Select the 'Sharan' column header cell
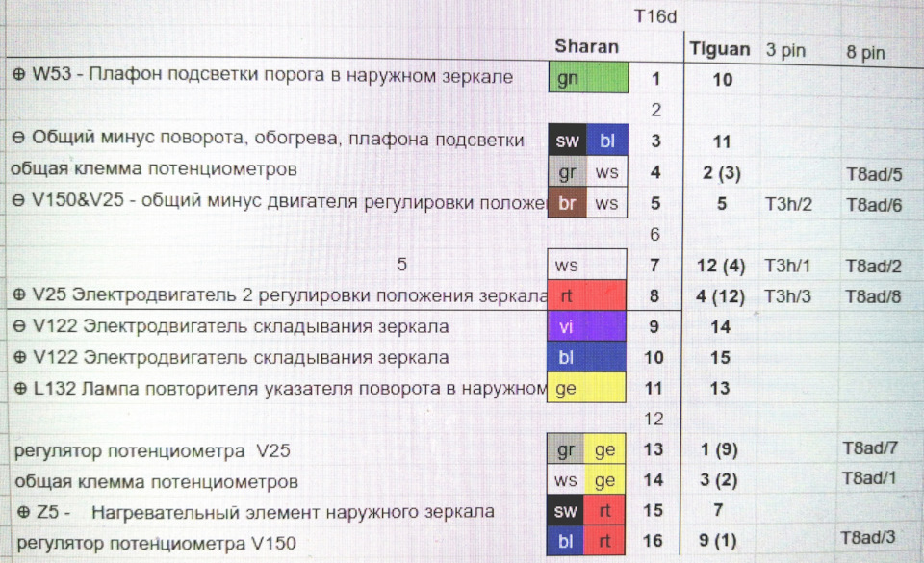 click(587, 46)
